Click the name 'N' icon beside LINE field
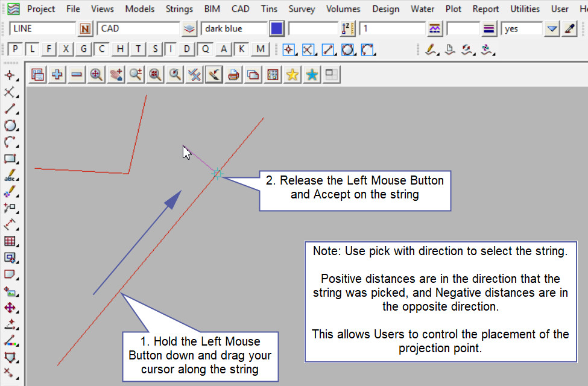The image size is (588, 386). [x=85, y=29]
